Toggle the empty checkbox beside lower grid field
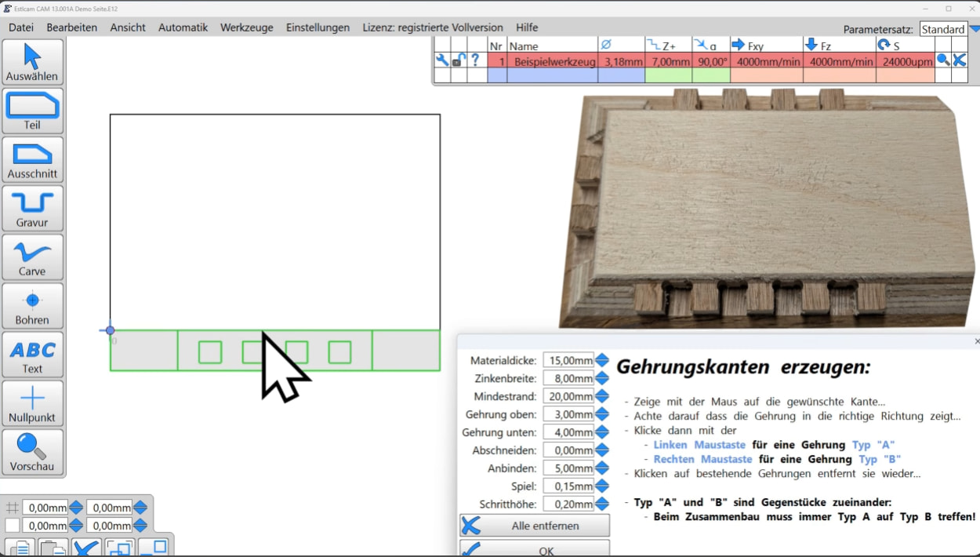 13,526
